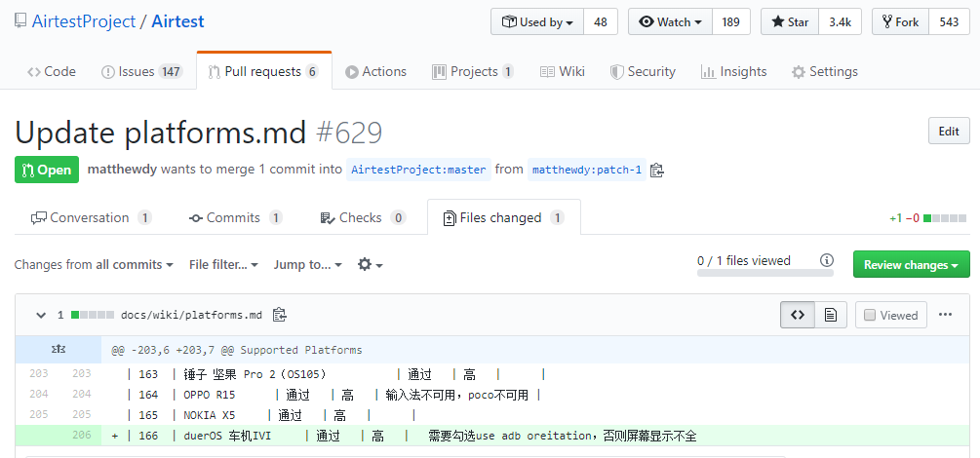This screenshot has width=980, height=458.
Task: Display the source diff view
Action: (x=798, y=315)
